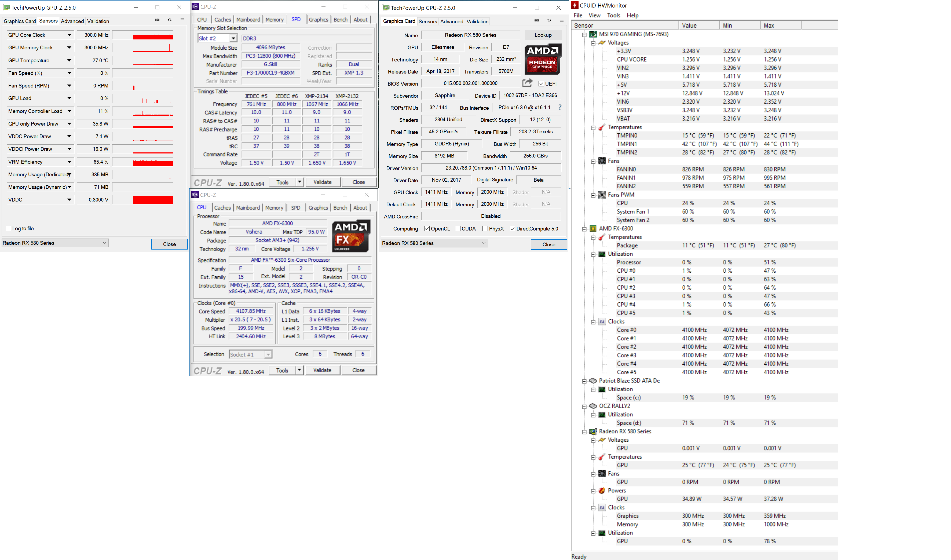Click Close in GPU-Z Graphics Card window
The width and height of the screenshot is (951, 560).
tap(549, 244)
